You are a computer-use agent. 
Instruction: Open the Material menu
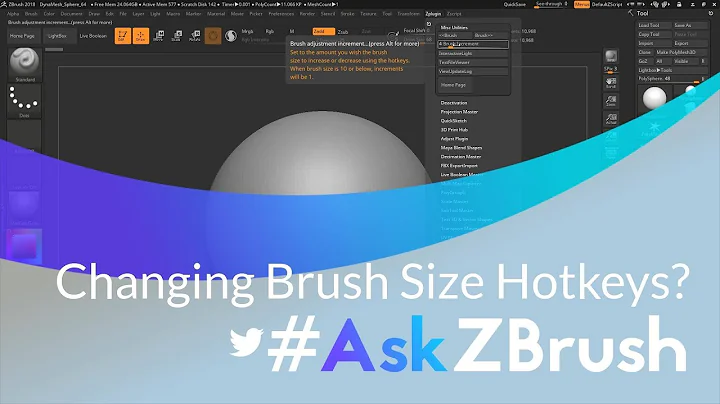coord(216,14)
